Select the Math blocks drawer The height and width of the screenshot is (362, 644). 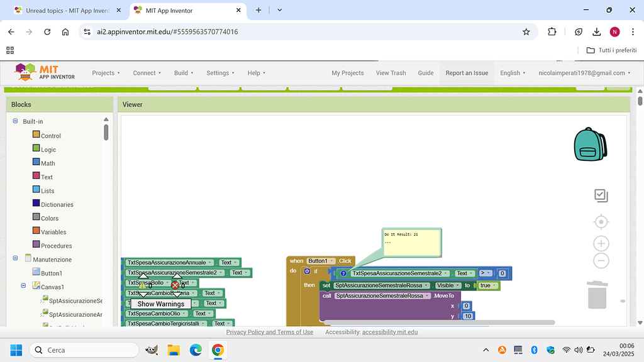(48, 163)
